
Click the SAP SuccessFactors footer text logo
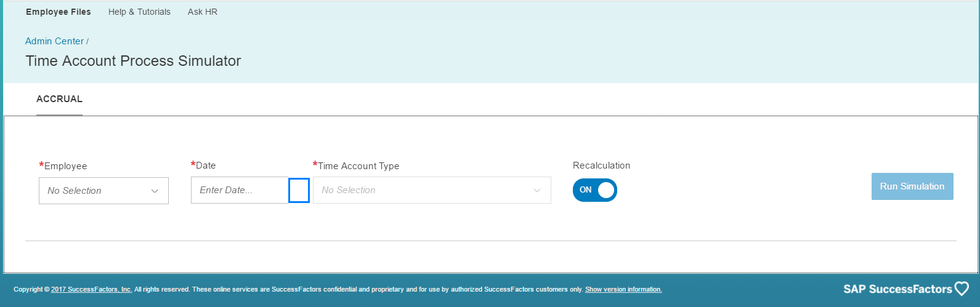click(x=898, y=289)
